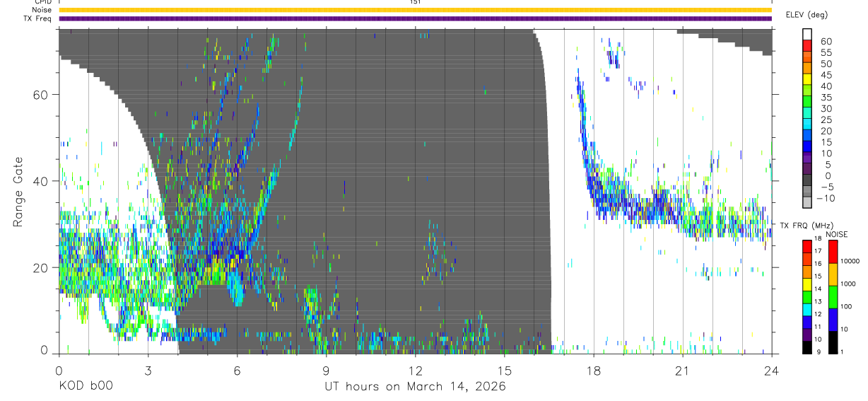This screenshot has width=868, height=401.
Task: Click the red top segment of the NOISE scale
Action: (x=833, y=251)
